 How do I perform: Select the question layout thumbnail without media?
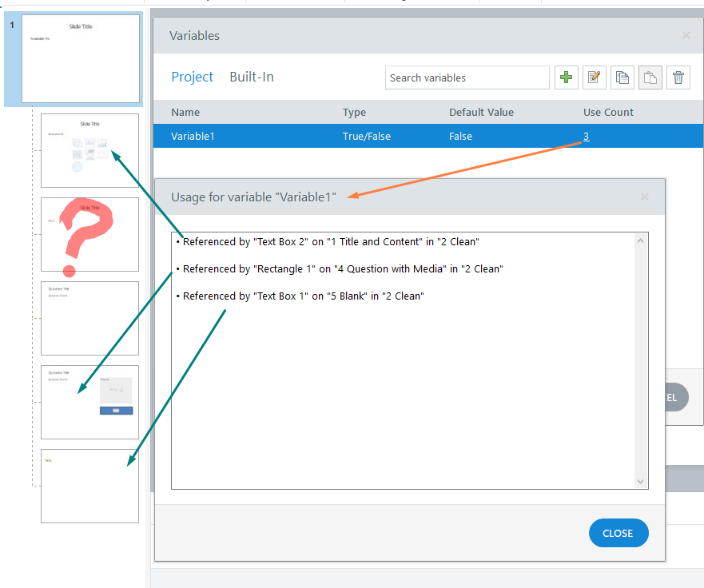click(89, 318)
